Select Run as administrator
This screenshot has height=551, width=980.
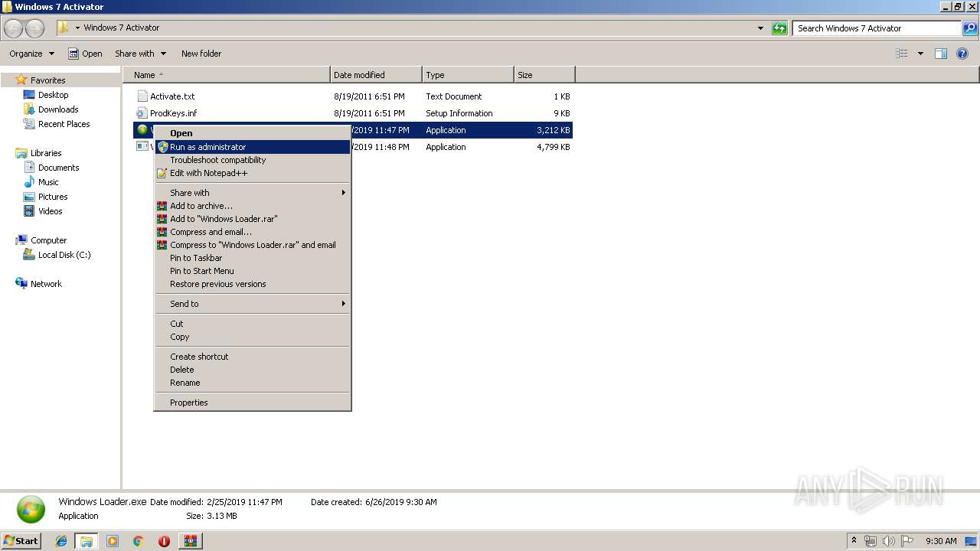[253, 147]
